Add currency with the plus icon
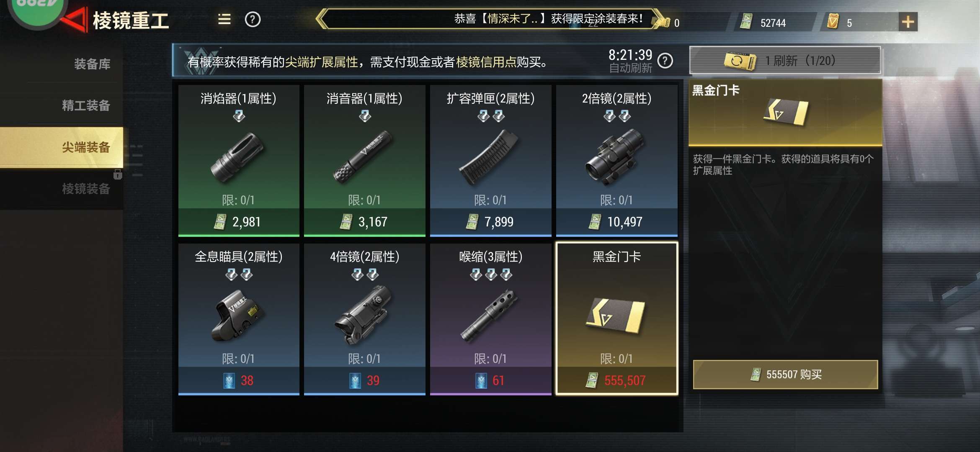Screen dimensions: 980x452 tap(908, 22)
